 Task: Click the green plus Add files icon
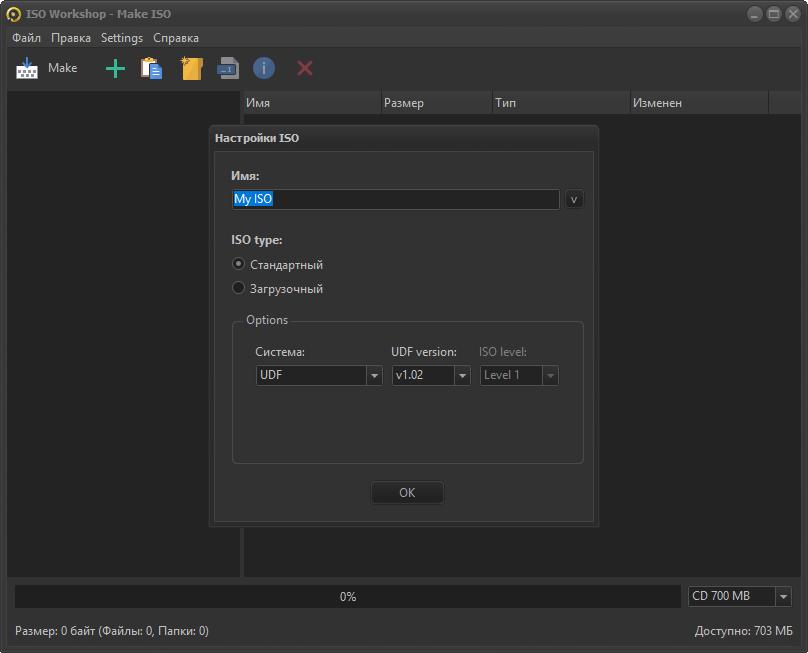[x=115, y=68]
